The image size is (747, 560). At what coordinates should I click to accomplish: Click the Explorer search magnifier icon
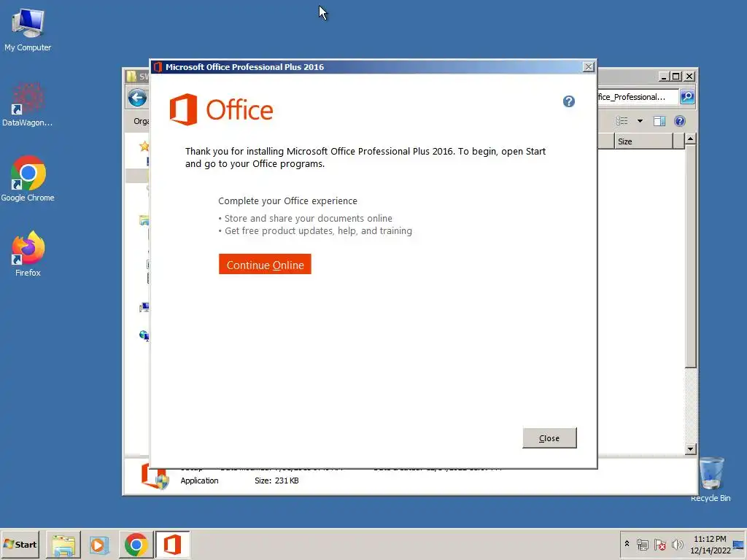[687, 97]
